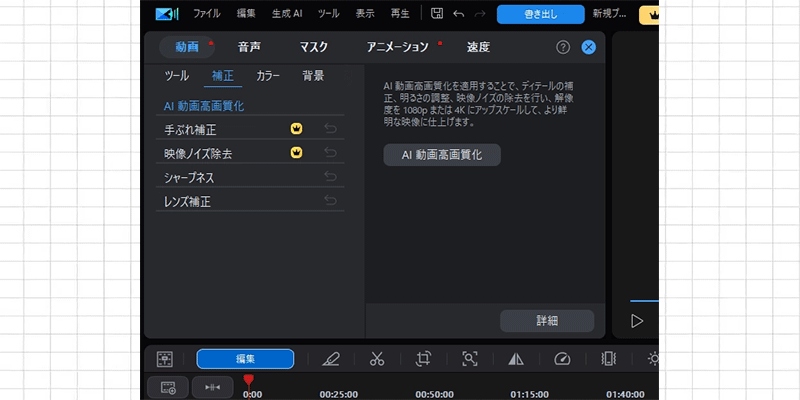The width and height of the screenshot is (800, 400).
Task: Click the save project floppy disk icon
Action: pyautogui.click(x=437, y=14)
